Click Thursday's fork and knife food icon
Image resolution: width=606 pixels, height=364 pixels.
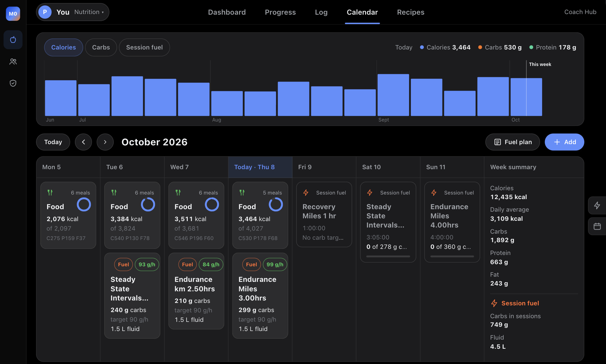tap(242, 192)
